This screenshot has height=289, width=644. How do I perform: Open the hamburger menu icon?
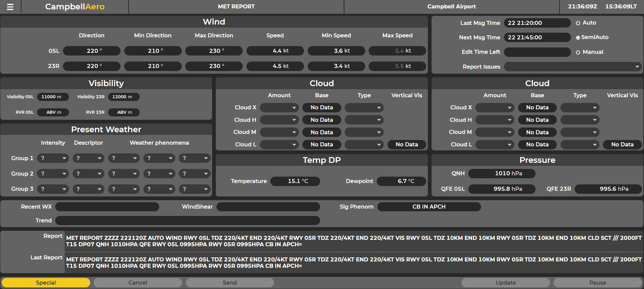point(10,7)
